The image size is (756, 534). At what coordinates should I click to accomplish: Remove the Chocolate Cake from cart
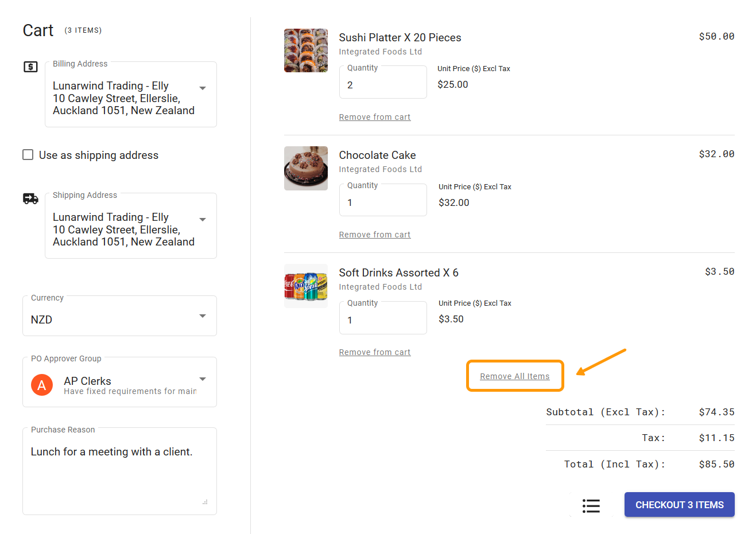(x=374, y=234)
